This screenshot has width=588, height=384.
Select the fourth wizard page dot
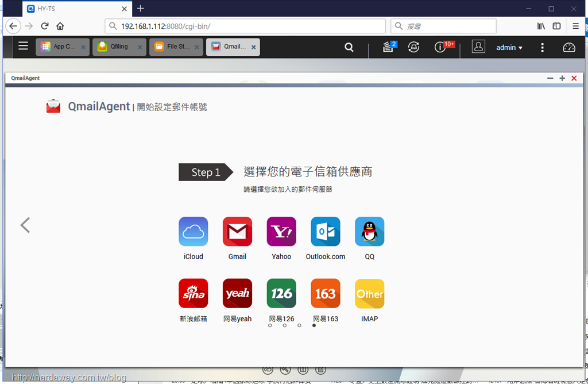tap(314, 325)
